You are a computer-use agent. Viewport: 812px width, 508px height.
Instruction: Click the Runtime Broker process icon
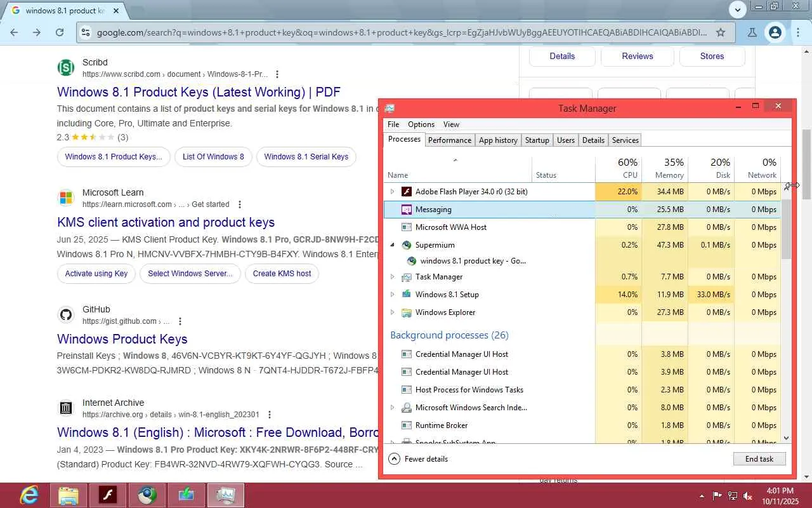pos(407,425)
